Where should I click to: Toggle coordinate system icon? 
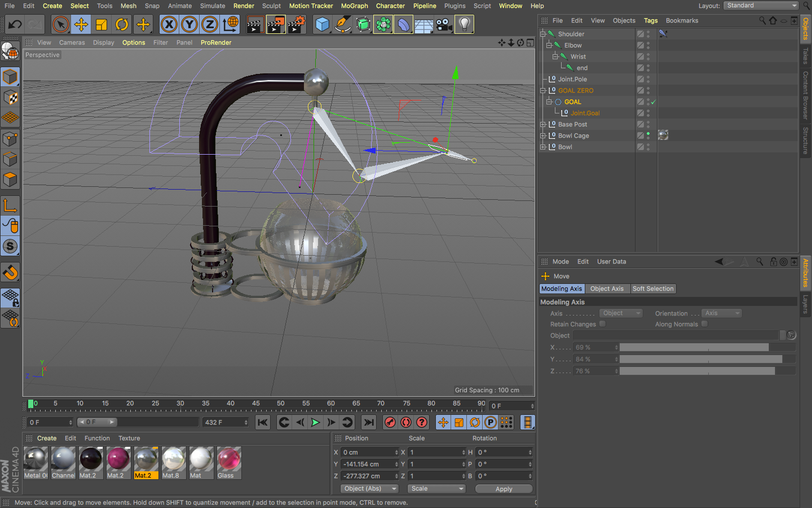pos(230,24)
